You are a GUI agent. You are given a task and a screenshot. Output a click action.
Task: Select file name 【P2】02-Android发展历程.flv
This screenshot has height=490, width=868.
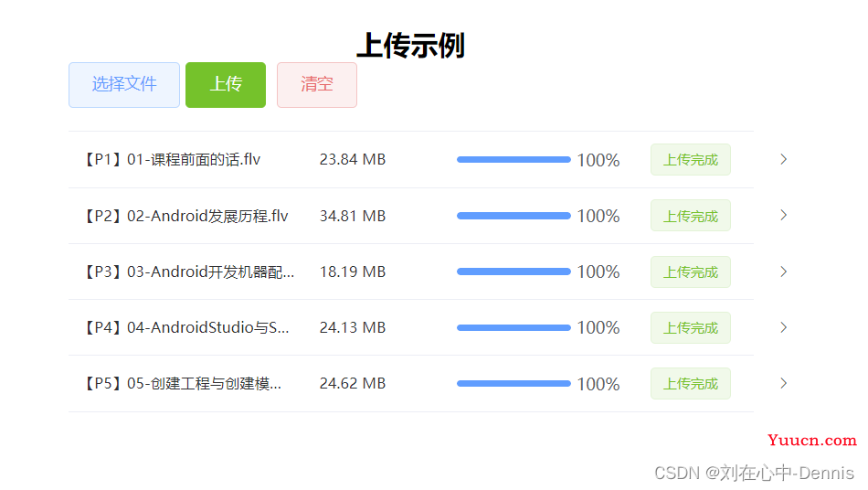[x=185, y=216]
